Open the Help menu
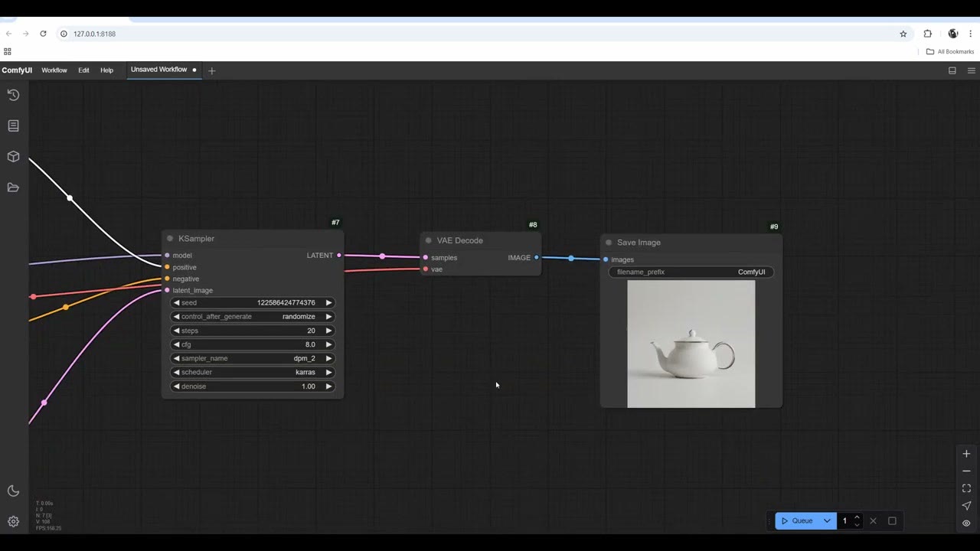 click(x=106, y=70)
